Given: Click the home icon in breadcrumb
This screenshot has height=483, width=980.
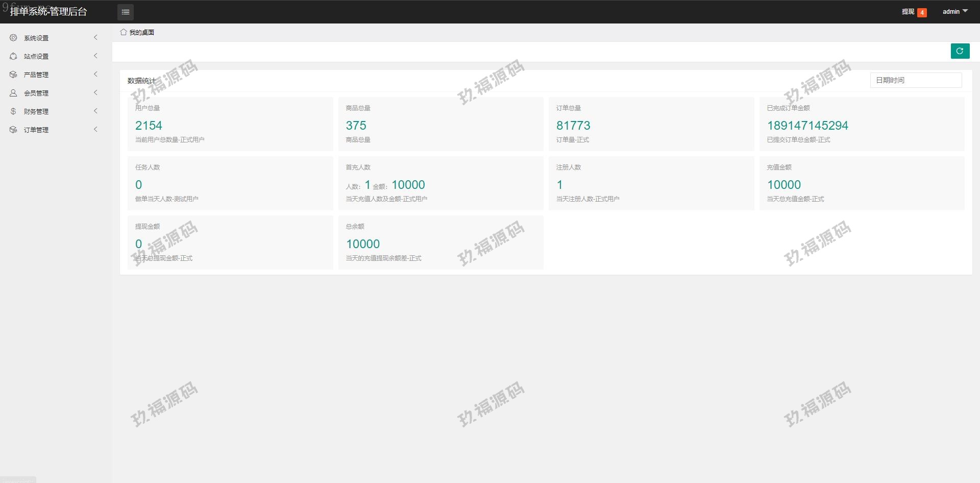Looking at the screenshot, I should pyautogui.click(x=123, y=32).
